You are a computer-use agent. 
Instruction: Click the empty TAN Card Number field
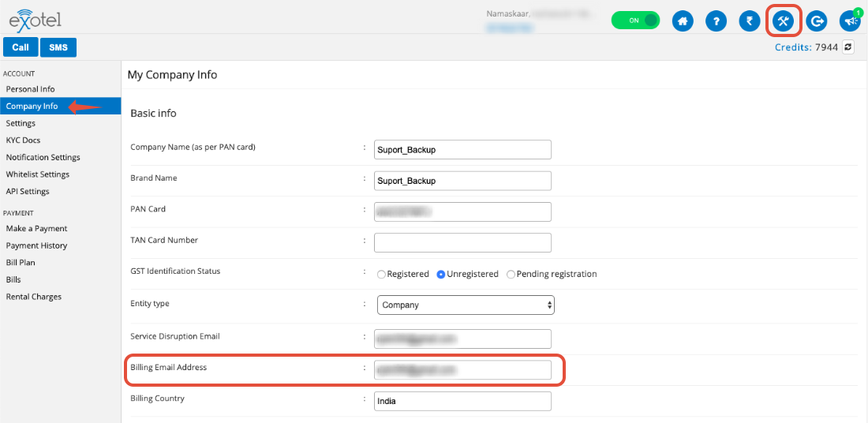462,242
